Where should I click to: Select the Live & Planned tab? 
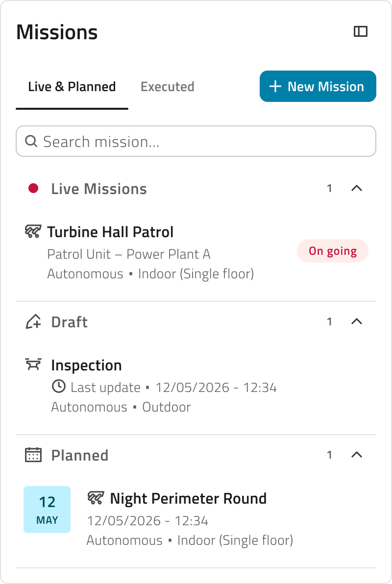click(x=72, y=87)
